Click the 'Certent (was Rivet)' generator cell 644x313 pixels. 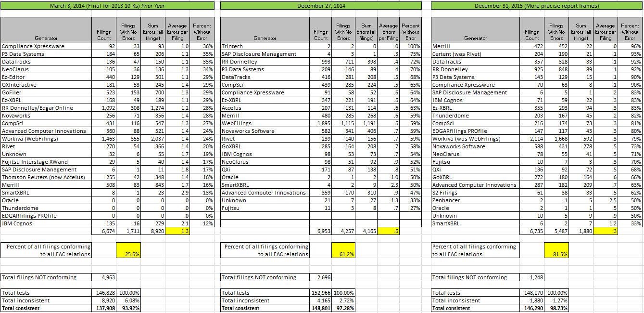tap(476, 54)
